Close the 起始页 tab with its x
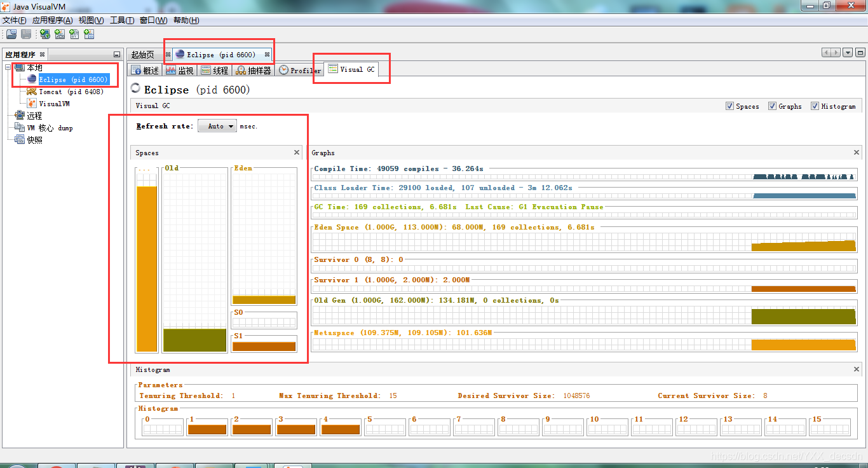This screenshot has width=868, height=468. tap(168, 55)
